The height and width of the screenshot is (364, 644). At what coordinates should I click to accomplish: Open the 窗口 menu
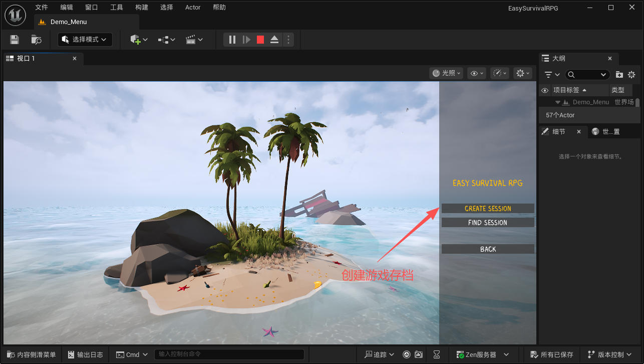92,8
